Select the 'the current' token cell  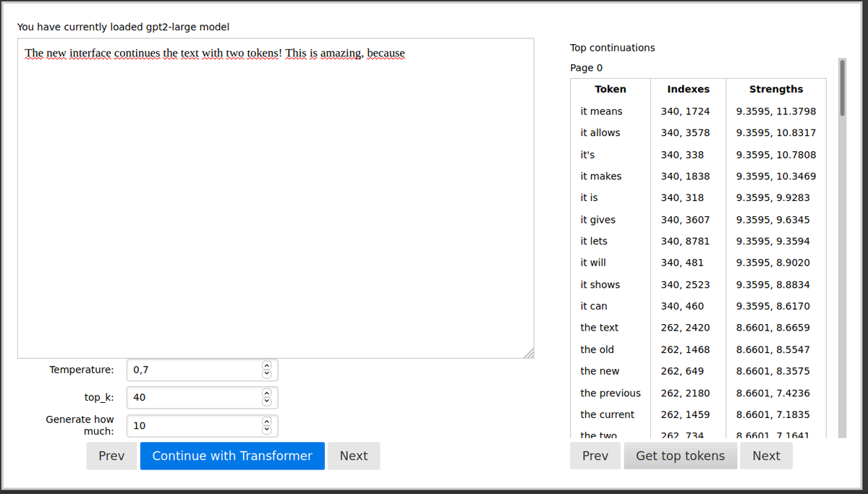tap(610, 414)
